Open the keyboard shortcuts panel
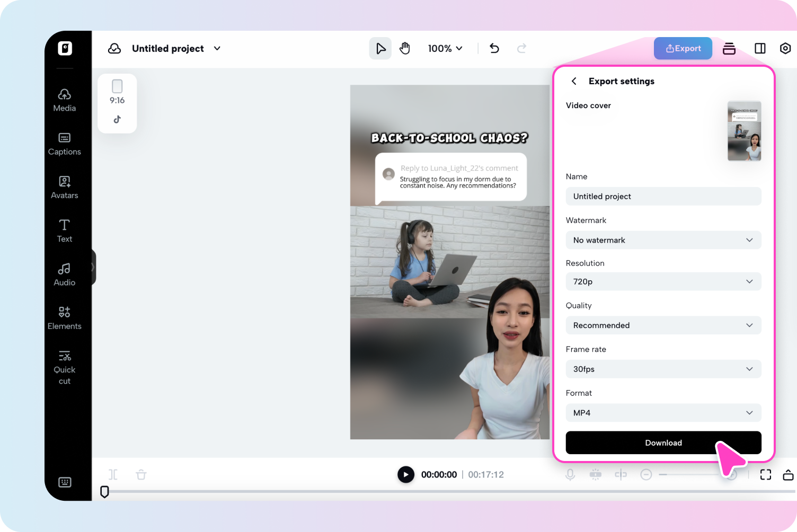The width and height of the screenshot is (797, 532). [64, 482]
